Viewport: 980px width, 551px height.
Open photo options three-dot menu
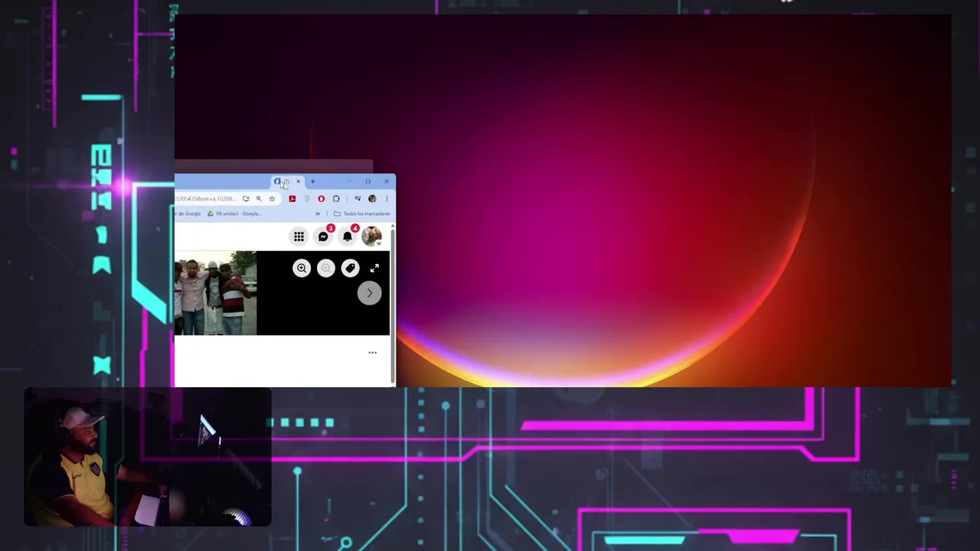(372, 353)
